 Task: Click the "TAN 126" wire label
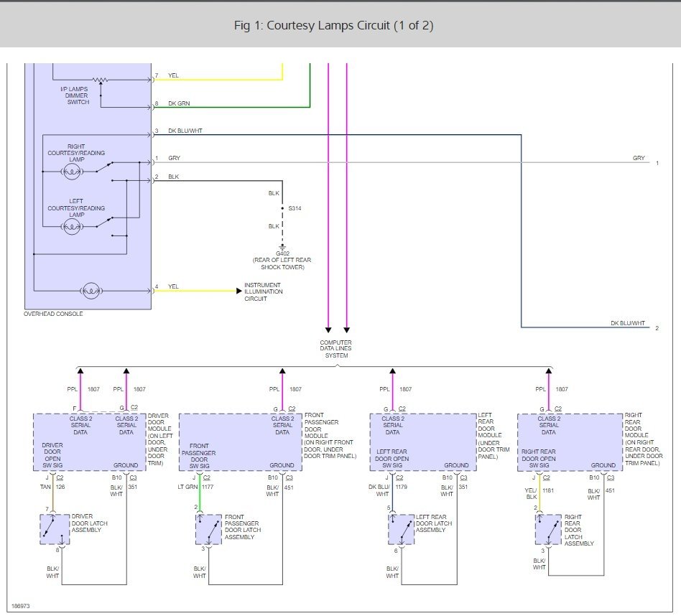point(52,487)
